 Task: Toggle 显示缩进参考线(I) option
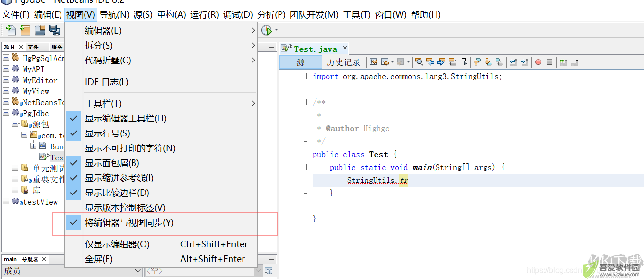click(x=161, y=178)
